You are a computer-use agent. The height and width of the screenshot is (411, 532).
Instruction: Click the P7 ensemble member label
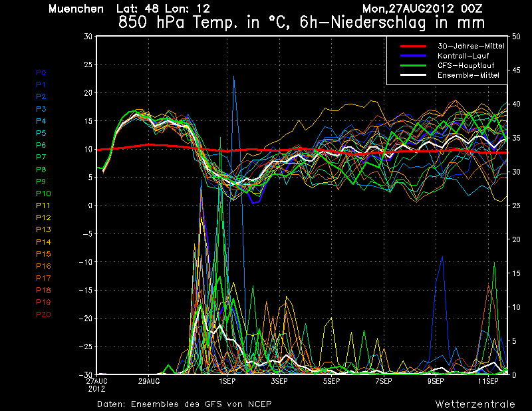point(41,157)
